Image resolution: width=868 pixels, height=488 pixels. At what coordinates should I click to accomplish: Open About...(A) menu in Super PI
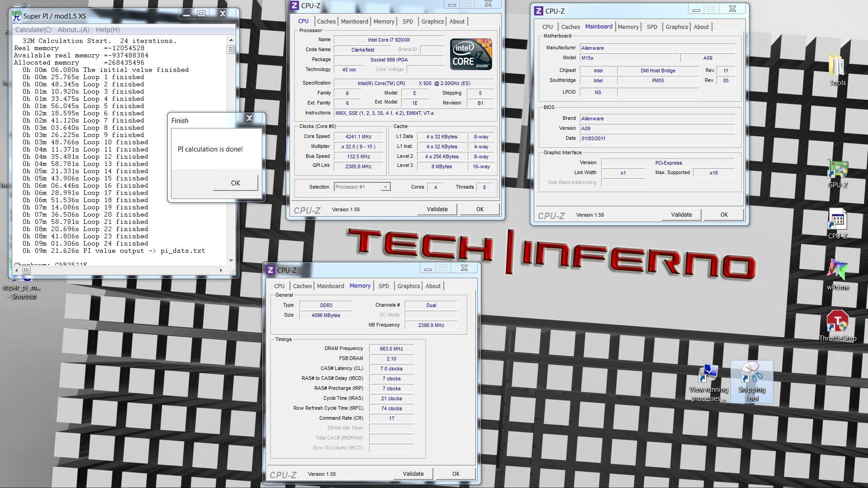[x=73, y=29]
